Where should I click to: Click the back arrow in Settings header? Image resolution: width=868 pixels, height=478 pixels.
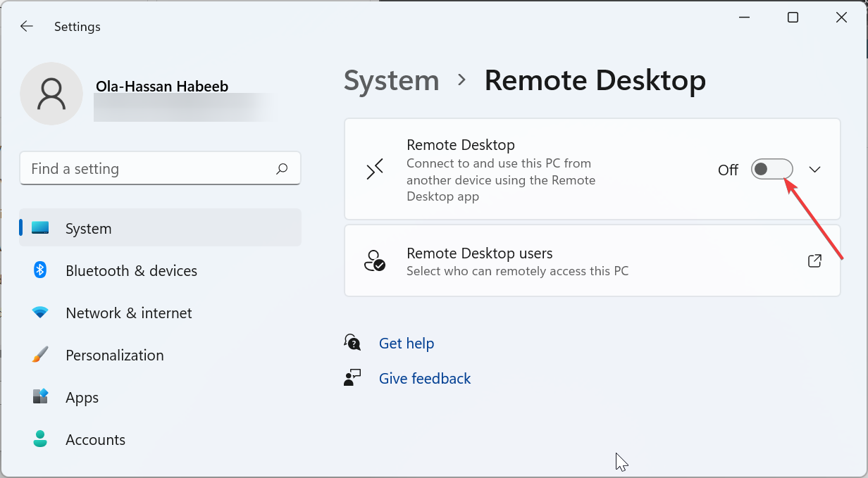(x=27, y=27)
